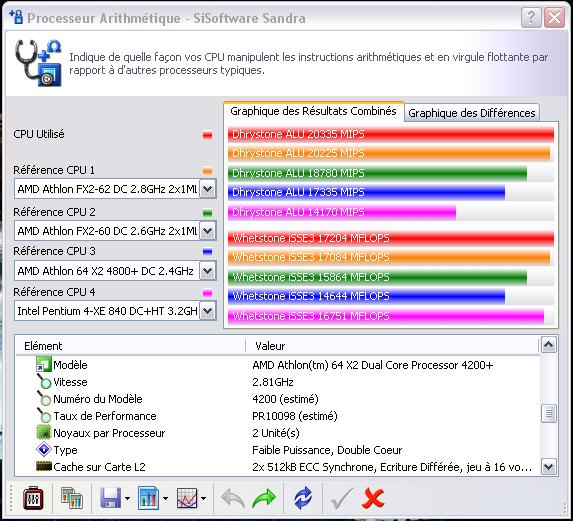Screen dimensions: 573x521
Task: Click the blue Référence CPU 3 color swatch
Action: [x=207, y=252]
